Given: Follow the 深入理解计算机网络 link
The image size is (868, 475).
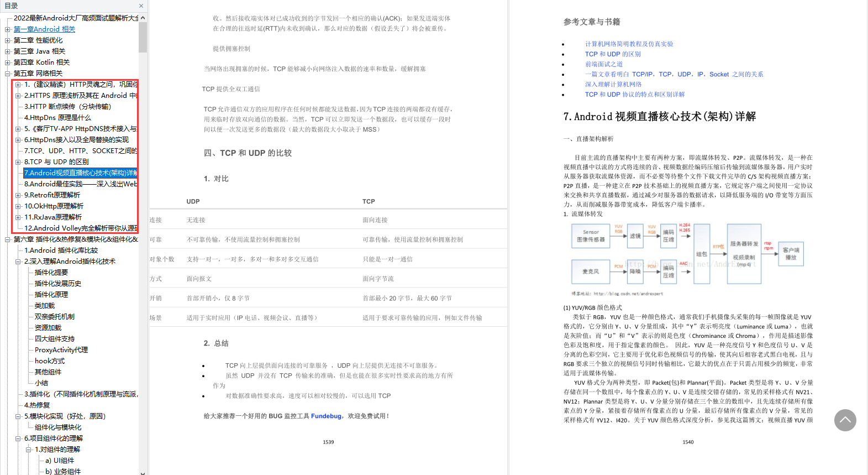Looking at the screenshot, I should [x=613, y=84].
